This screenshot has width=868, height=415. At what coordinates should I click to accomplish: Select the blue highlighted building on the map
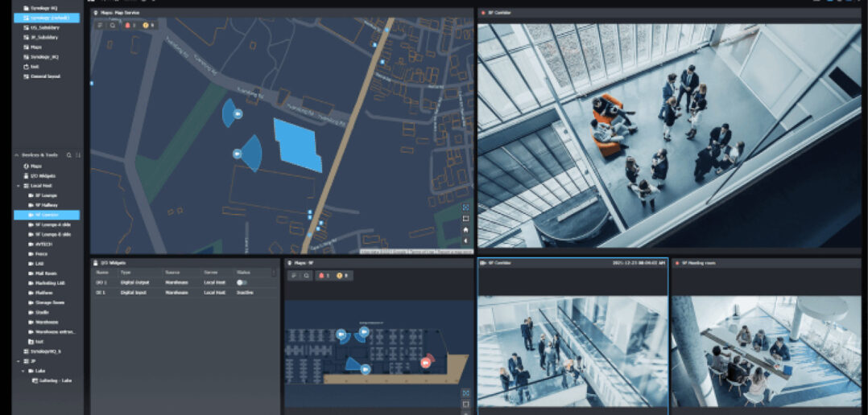click(x=297, y=145)
